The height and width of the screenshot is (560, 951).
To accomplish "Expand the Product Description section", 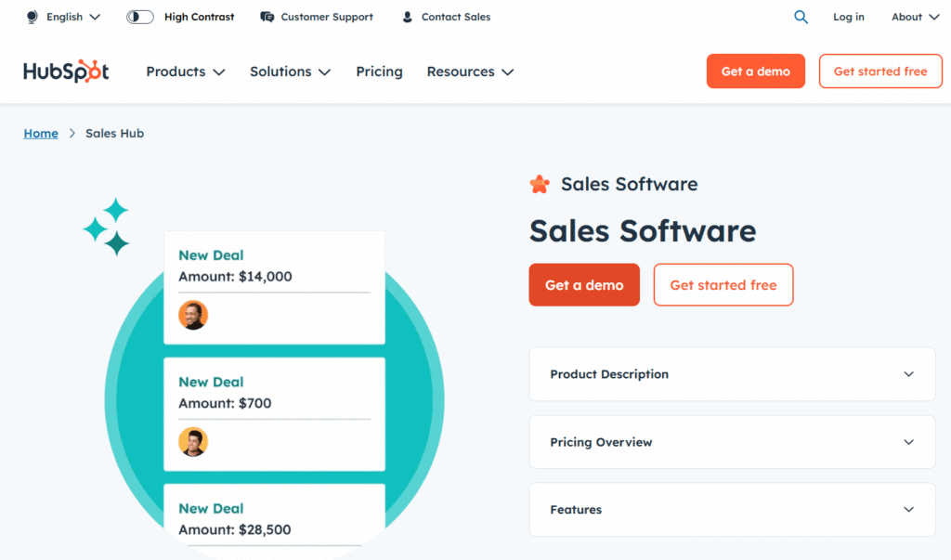I will tap(732, 374).
